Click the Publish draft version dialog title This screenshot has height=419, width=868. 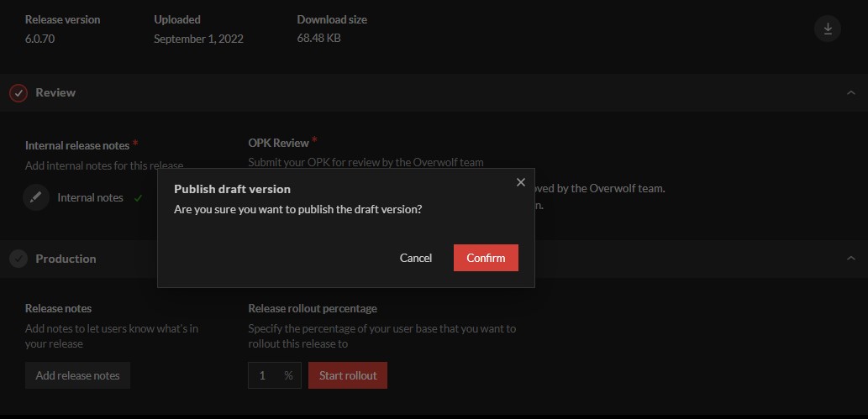click(232, 189)
